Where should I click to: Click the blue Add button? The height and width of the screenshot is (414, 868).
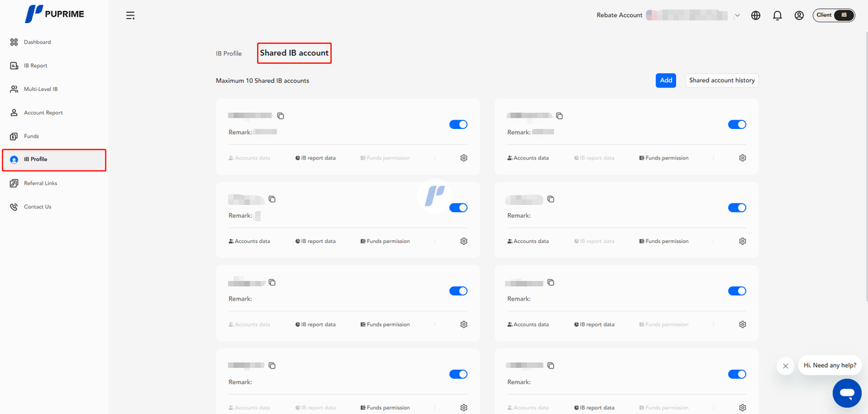coord(666,80)
